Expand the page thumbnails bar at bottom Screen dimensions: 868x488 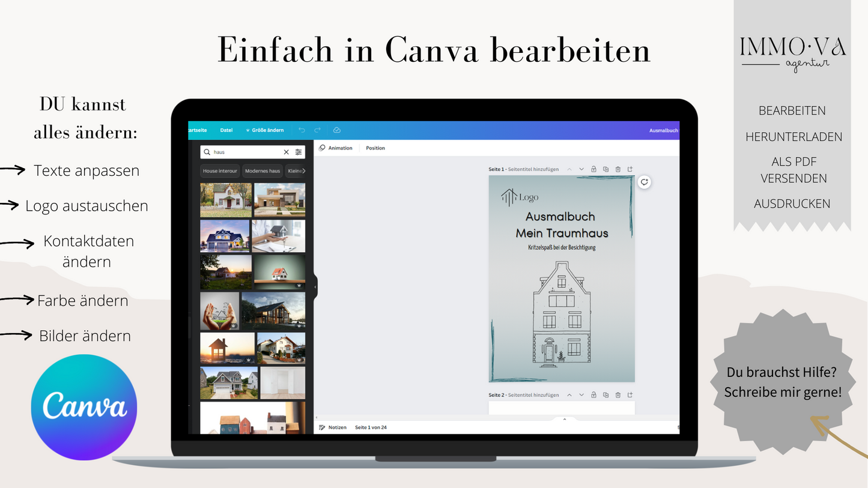click(564, 419)
